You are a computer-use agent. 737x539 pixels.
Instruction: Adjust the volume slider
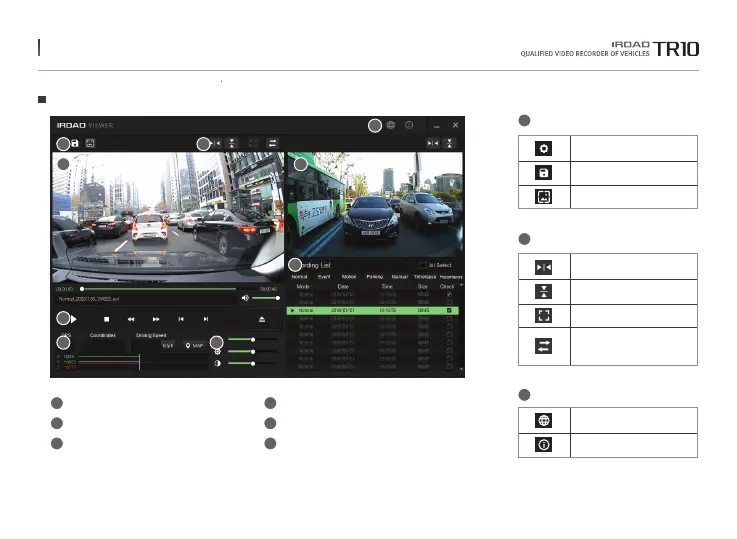pos(266,298)
